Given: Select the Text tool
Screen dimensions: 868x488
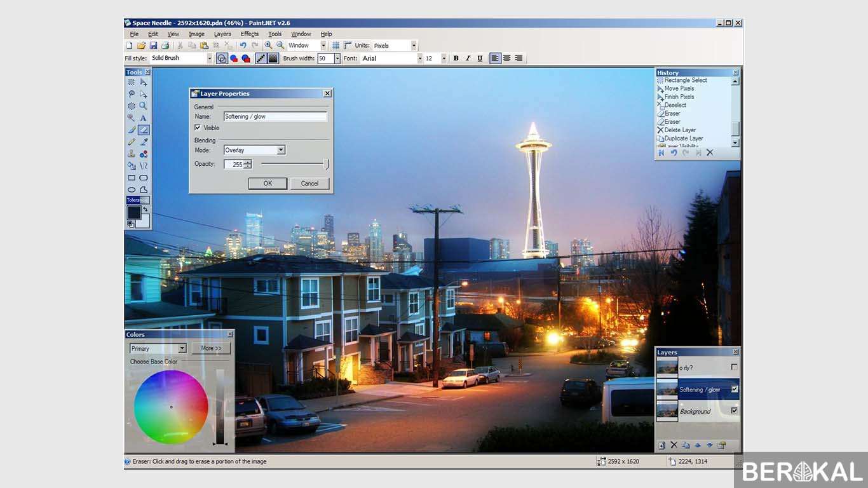Looking at the screenshot, I should 144,118.
